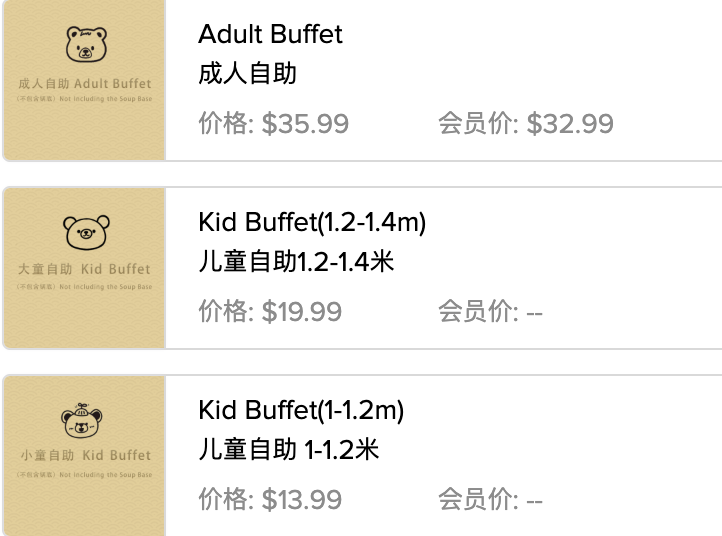Click the propeller-hat bear icon on the 小童自助 image
Viewport: 722px width, 536px height.
[86, 419]
